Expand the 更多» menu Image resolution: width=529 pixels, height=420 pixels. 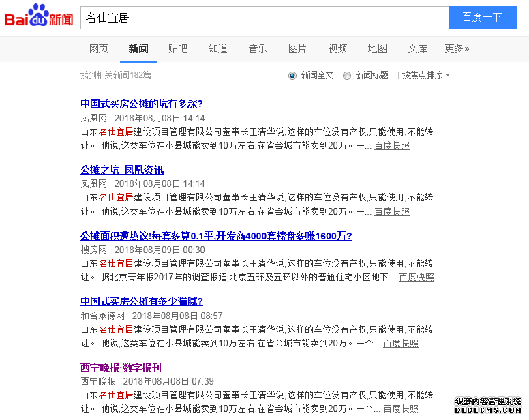point(457,48)
